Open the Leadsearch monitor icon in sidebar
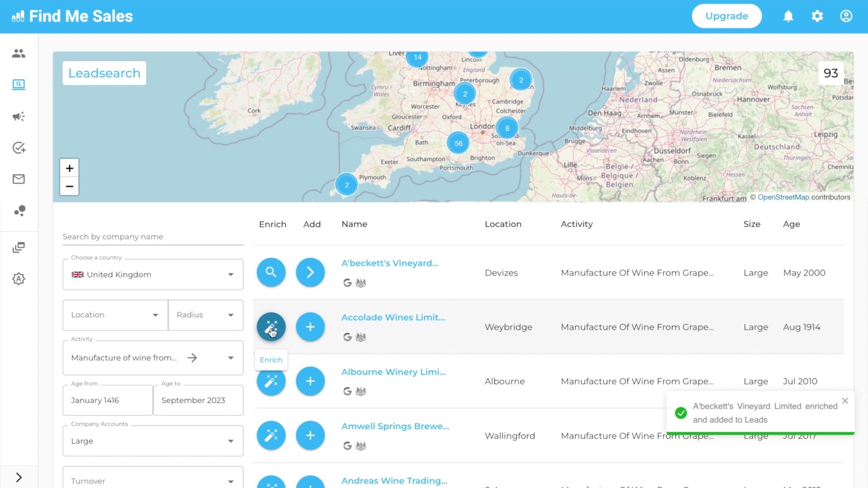 pos(19,85)
